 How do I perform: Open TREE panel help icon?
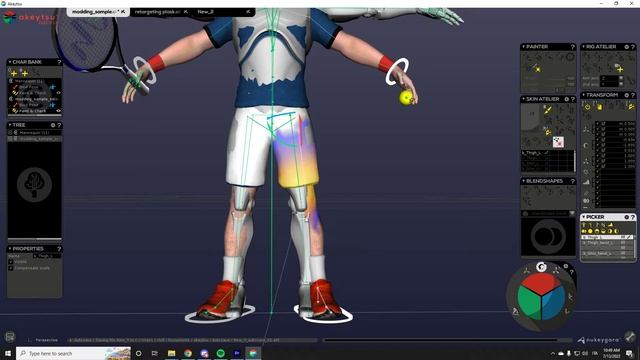point(59,125)
